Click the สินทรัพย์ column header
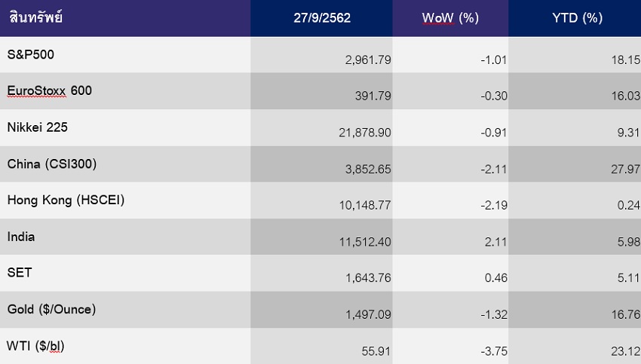The image size is (641, 364). click(x=35, y=17)
